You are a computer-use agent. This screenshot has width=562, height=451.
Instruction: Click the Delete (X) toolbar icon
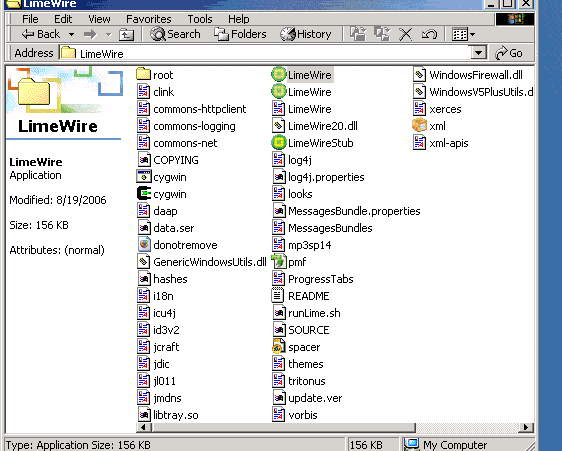pos(405,34)
